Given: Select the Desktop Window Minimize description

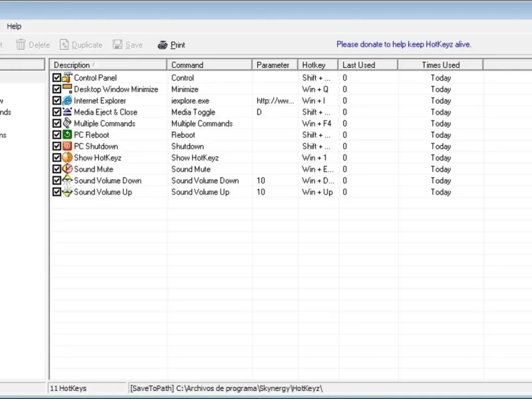Looking at the screenshot, I should [116, 89].
